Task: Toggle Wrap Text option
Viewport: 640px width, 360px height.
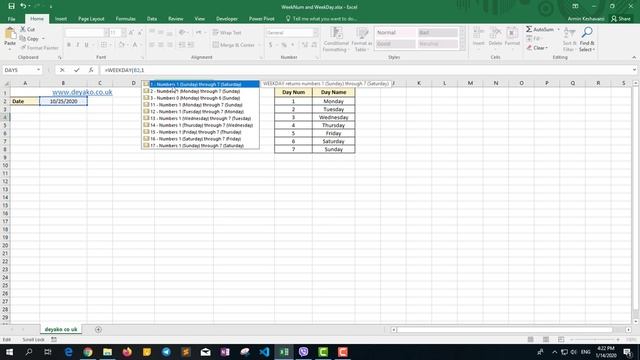Action: [227, 33]
